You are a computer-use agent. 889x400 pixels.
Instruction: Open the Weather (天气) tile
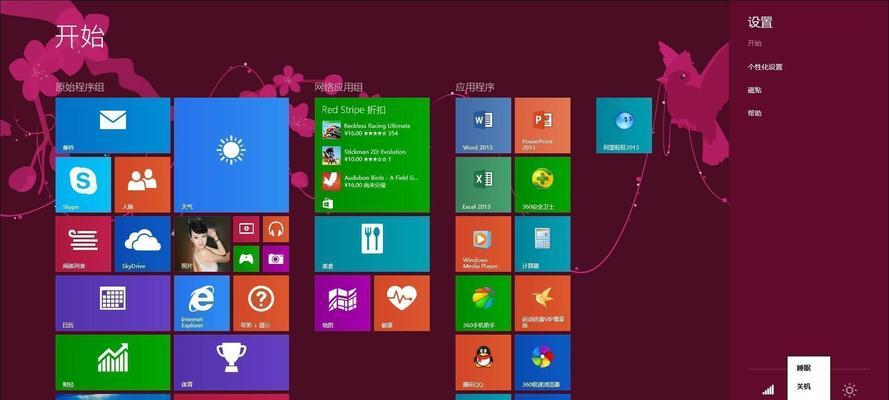(231, 155)
